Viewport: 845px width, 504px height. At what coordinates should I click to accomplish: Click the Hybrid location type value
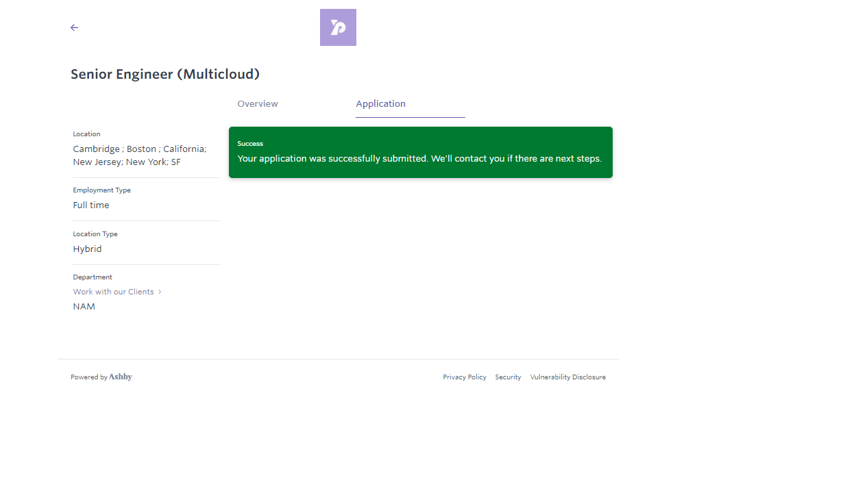87,249
